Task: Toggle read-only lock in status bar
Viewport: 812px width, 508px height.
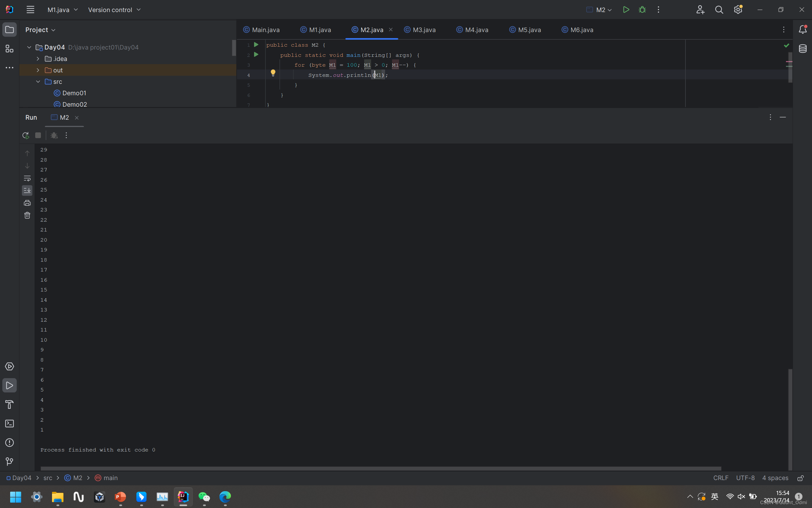Action: point(801,478)
